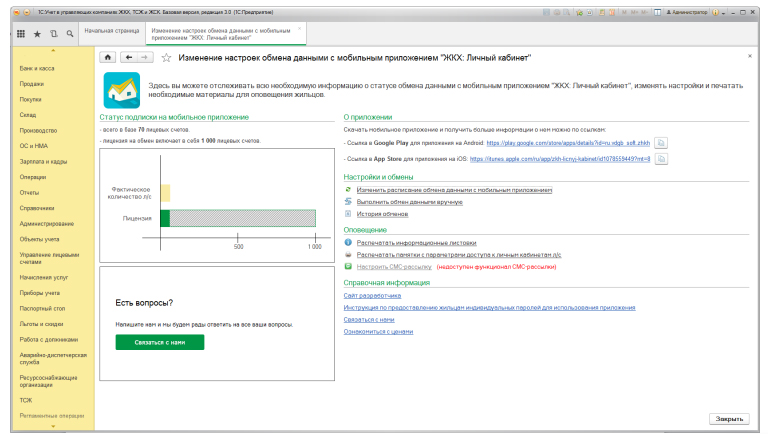The height and width of the screenshot is (434, 768).
Task: Click the Закрыть button
Action: point(729,418)
